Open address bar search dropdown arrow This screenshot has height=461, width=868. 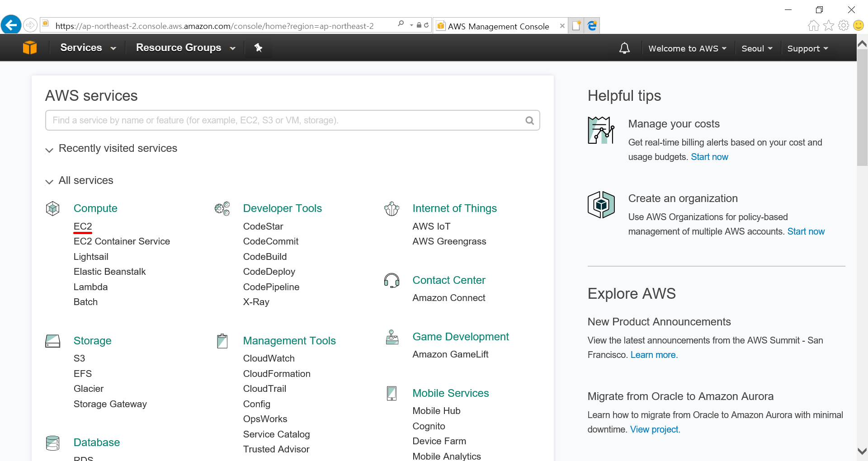[x=411, y=25]
